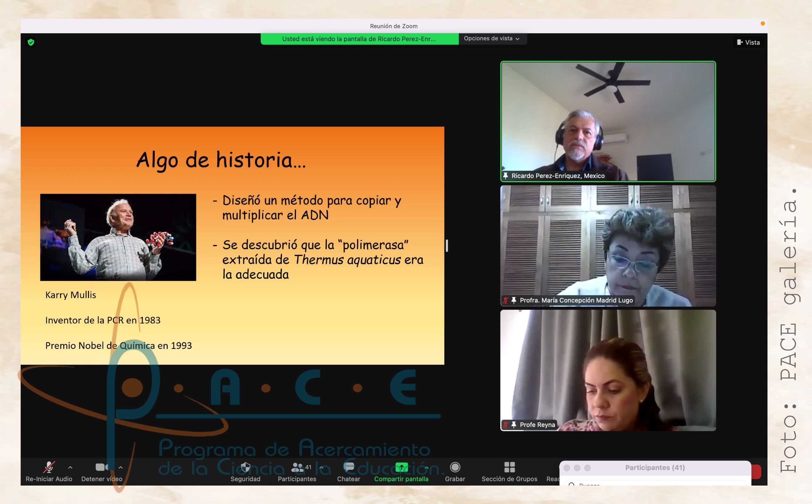Click 'Karry Mullis' caption text
This screenshot has width=812, height=504.
click(71, 295)
